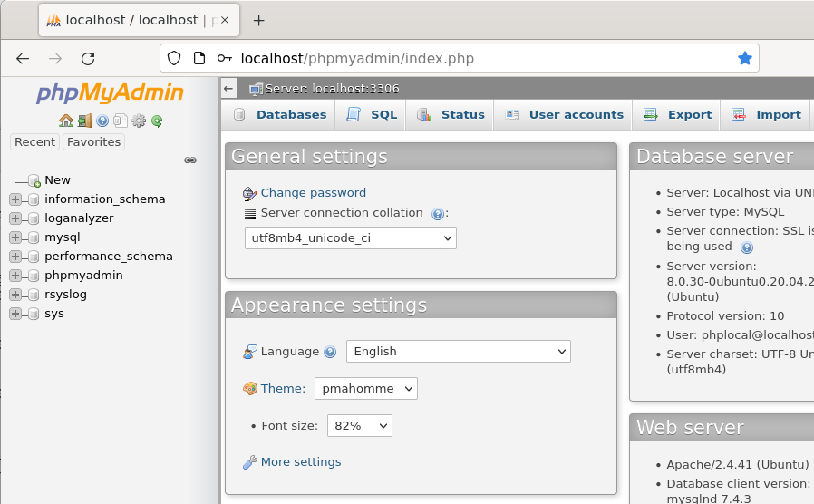Click the Recent tables button
Screen dimensions: 814x504
tap(34, 141)
